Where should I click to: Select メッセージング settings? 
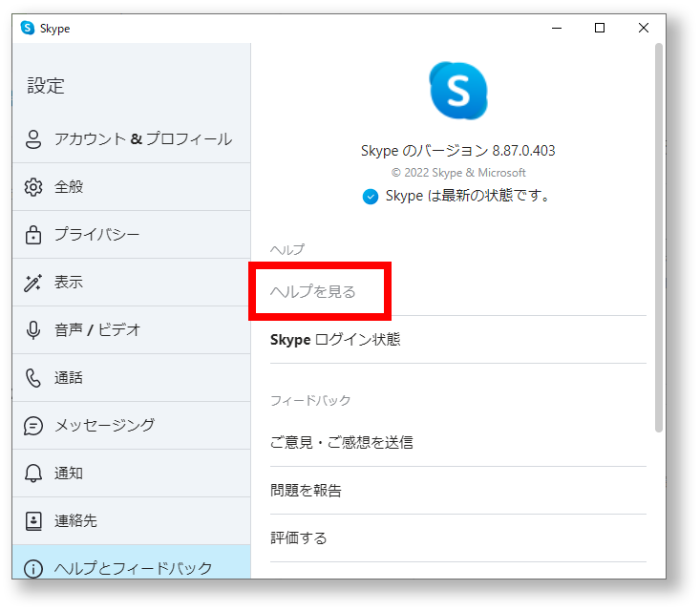(x=131, y=426)
